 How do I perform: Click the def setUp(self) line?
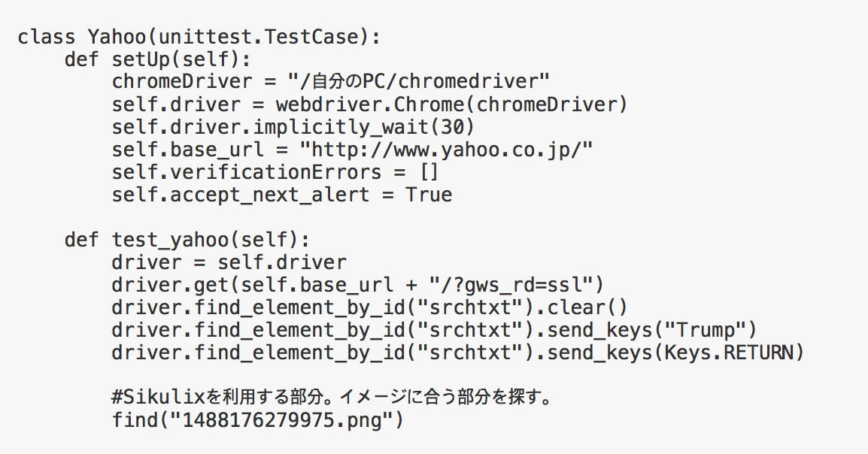coord(158,59)
